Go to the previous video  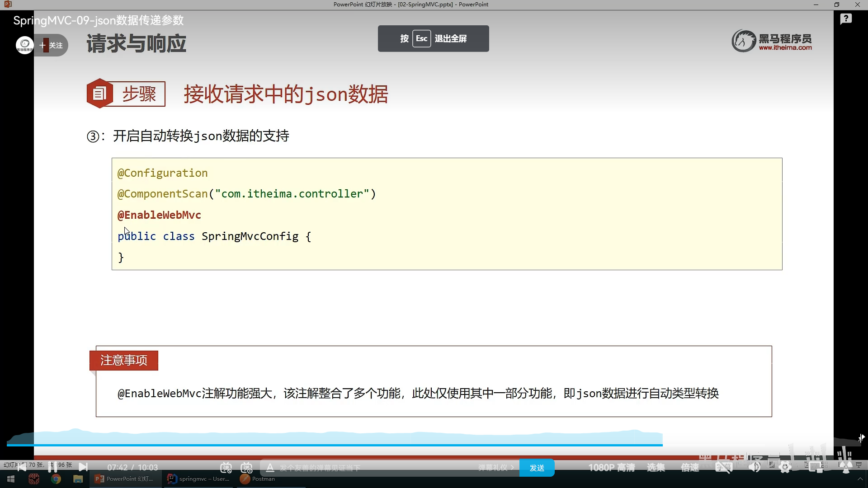[21, 467]
